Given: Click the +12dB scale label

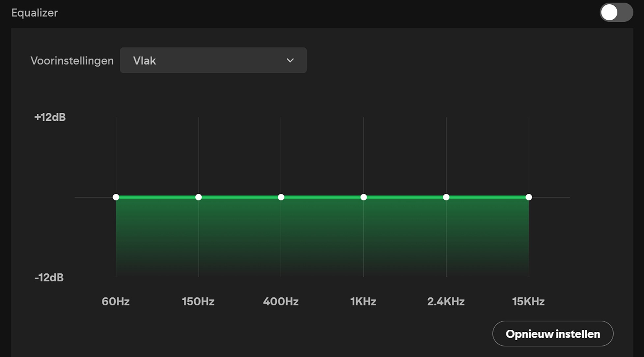Looking at the screenshot, I should coord(50,117).
